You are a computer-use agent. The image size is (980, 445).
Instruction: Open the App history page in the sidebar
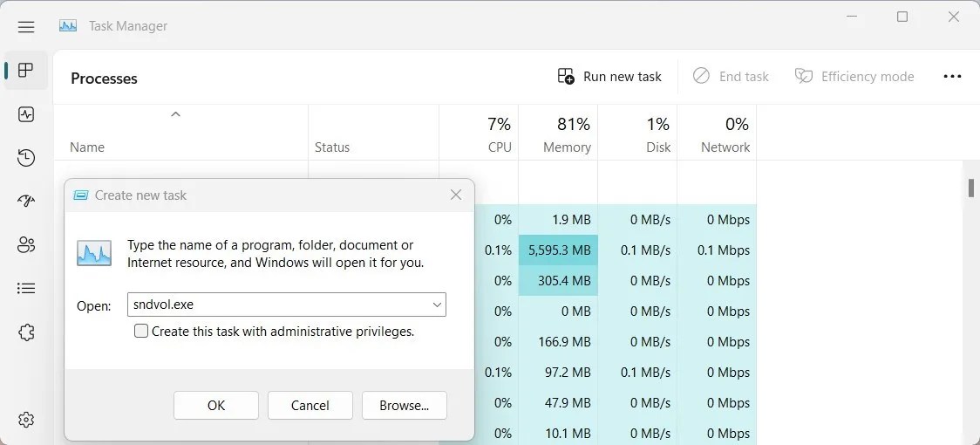coord(26,158)
